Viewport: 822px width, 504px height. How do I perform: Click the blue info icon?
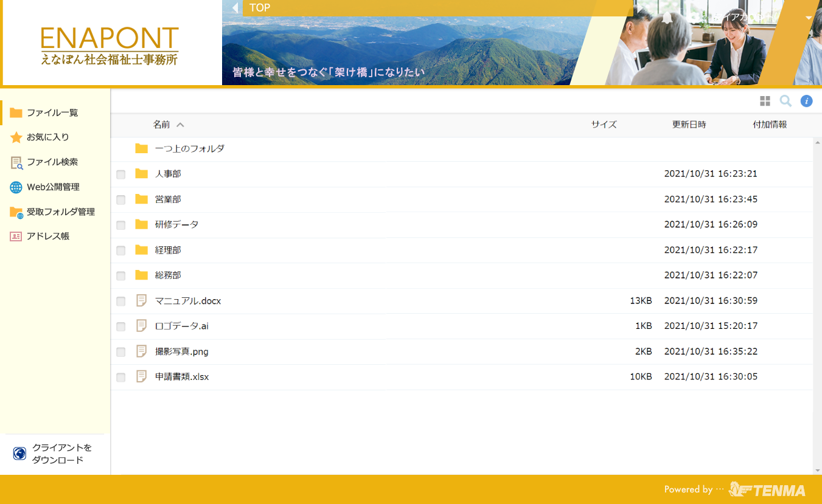[806, 101]
